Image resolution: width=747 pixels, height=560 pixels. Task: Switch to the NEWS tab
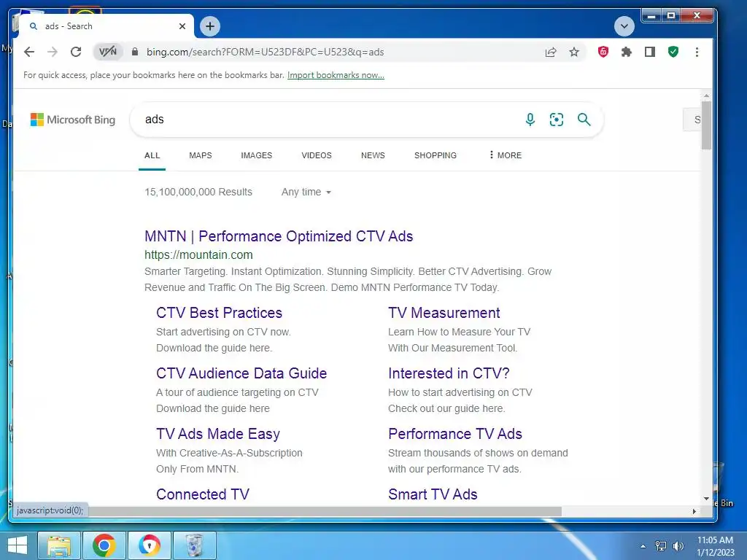[373, 155]
